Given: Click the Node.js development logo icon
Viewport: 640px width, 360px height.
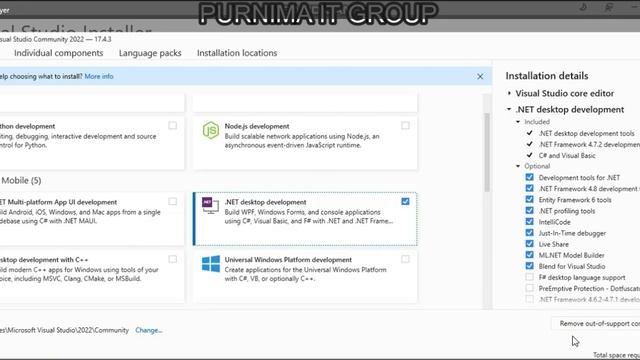Looking at the screenshot, I should (211, 131).
